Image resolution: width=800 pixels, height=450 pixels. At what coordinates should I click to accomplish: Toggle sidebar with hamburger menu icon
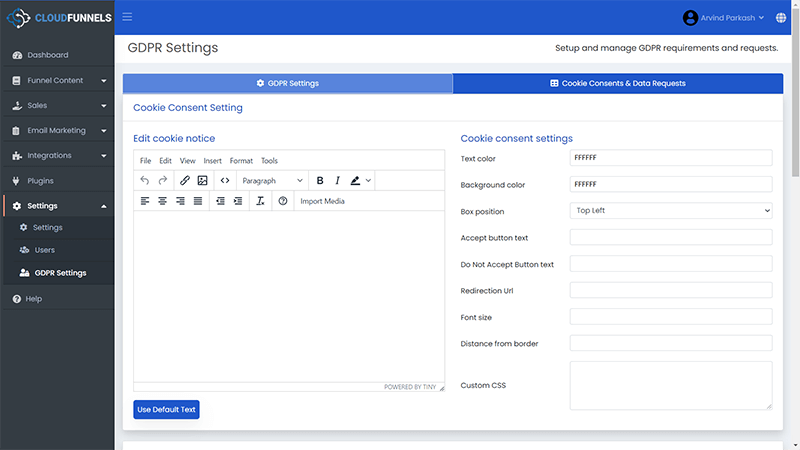pyautogui.click(x=127, y=17)
